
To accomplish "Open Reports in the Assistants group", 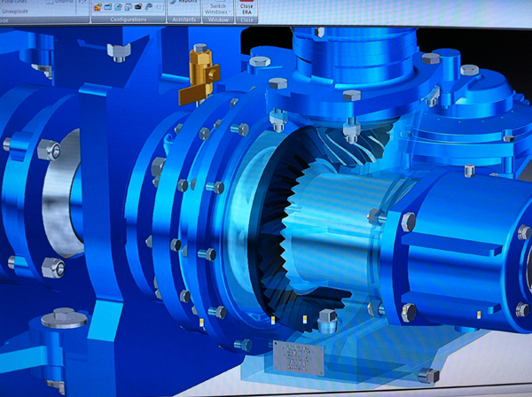I will click(184, 2).
